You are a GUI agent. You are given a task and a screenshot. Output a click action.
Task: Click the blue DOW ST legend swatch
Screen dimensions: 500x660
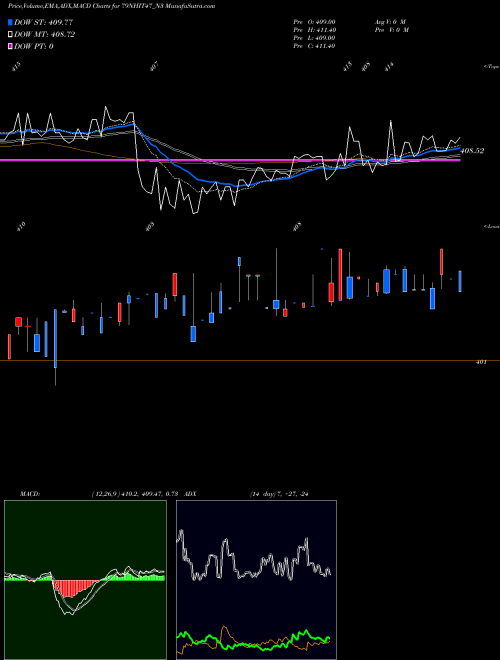[x=10, y=22]
